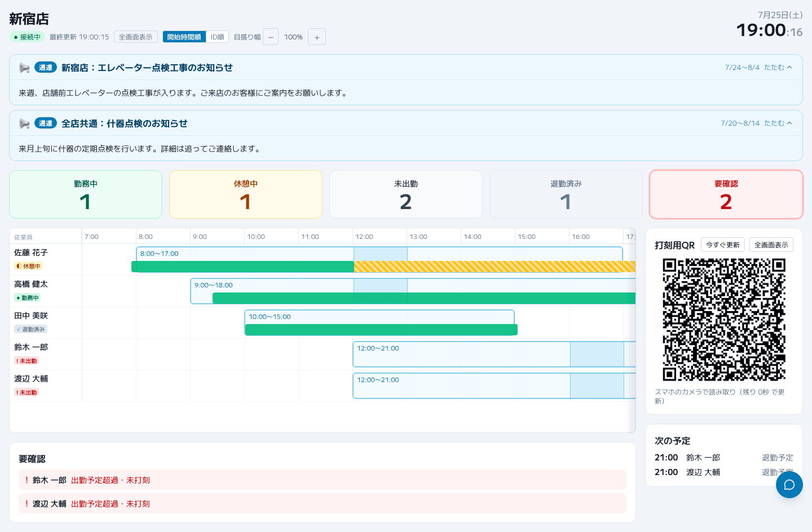
Task: Click the 最終更新 19:00:15 timestamp
Action: pyautogui.click(x=79, y=37)
